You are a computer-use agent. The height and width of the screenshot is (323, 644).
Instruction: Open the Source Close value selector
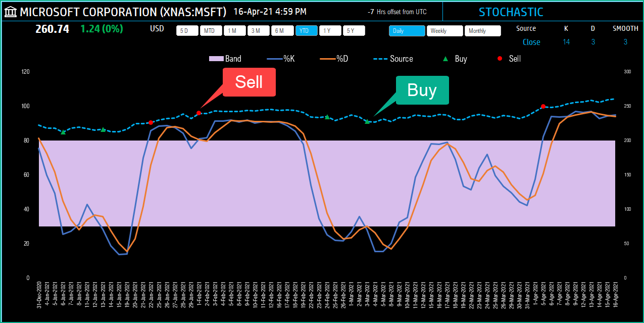click(x=531, y=42)
